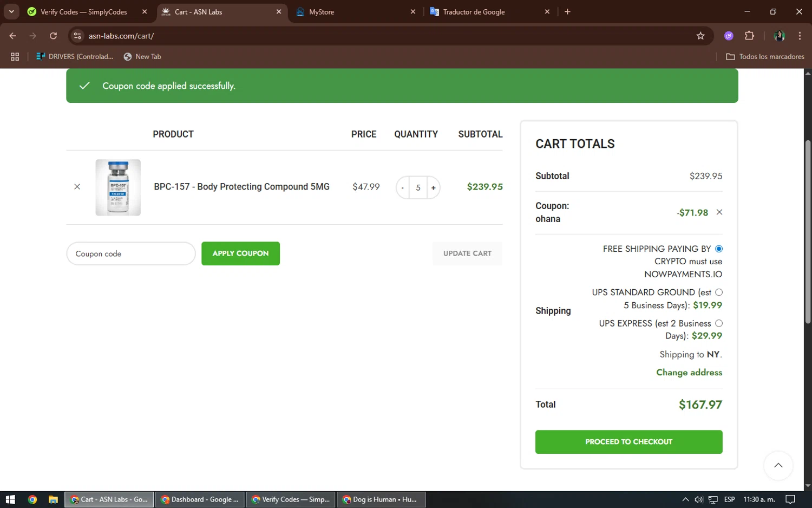812x508 pixels.
Task: Close the Verify Codes SimplyCodes tab
Action: pyautogui.click(x=145, y=12)
